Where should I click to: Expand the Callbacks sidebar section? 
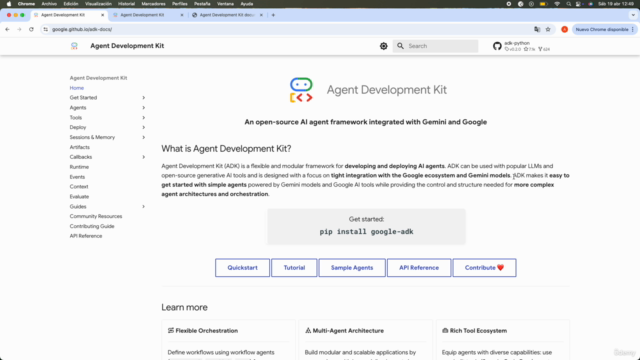pos(143,157)
